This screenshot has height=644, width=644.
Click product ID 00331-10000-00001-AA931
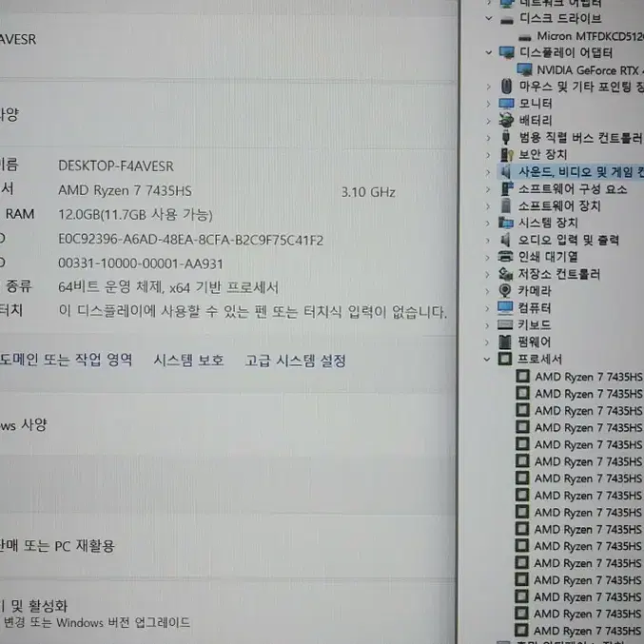141,263
